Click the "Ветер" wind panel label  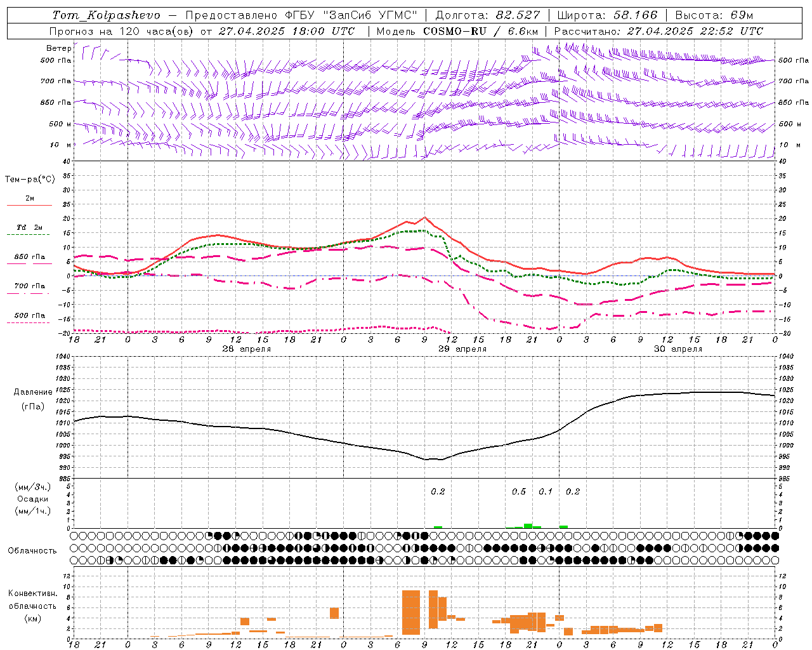coord(59,48)
